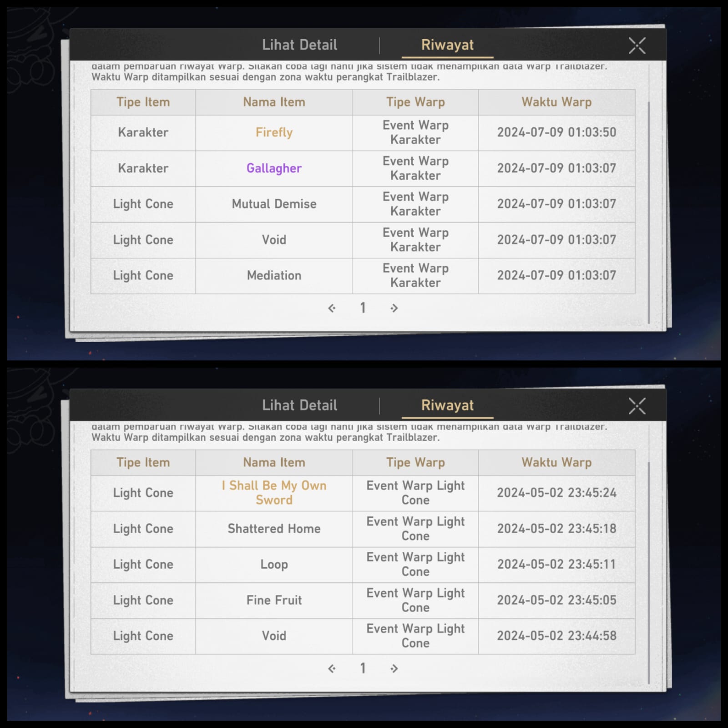Image resolution: width=728 pixels, height=728 pixels.
Task: Go to previous page in upper history
Action: tap(332, 308)
